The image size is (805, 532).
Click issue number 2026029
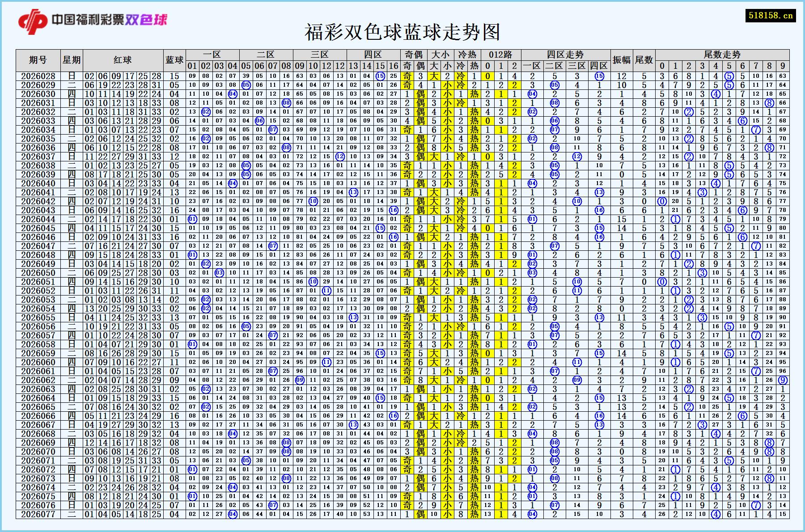(x=38, y=85)
